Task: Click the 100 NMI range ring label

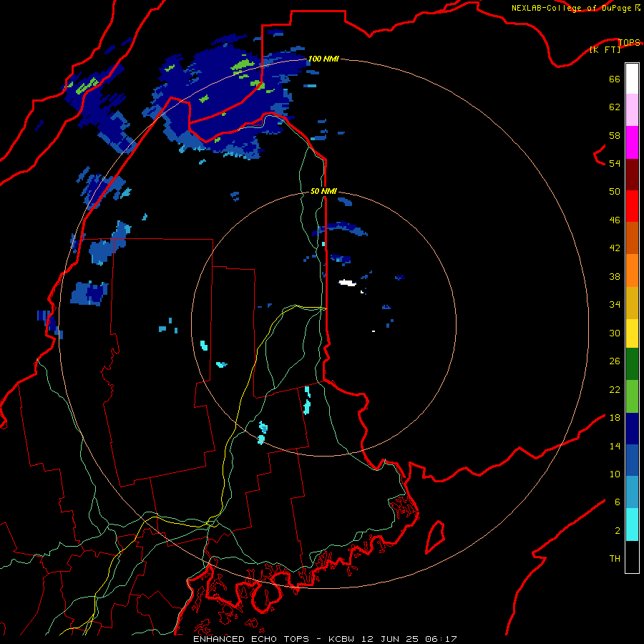Action: coord(323,59)
